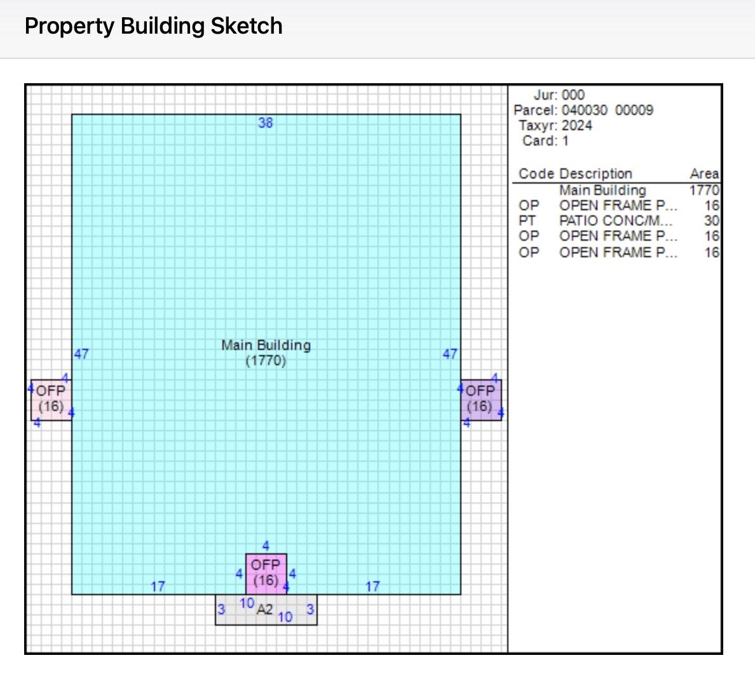Click the 3 dimension right of A2
This screenshot has height=700, width=755.
click(310, 610)
